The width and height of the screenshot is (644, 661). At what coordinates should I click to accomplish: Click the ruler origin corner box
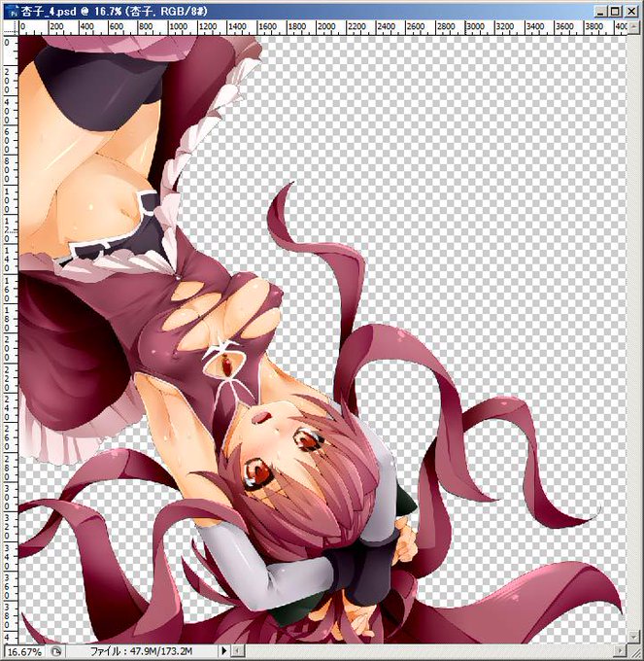[x=11, y=28]
